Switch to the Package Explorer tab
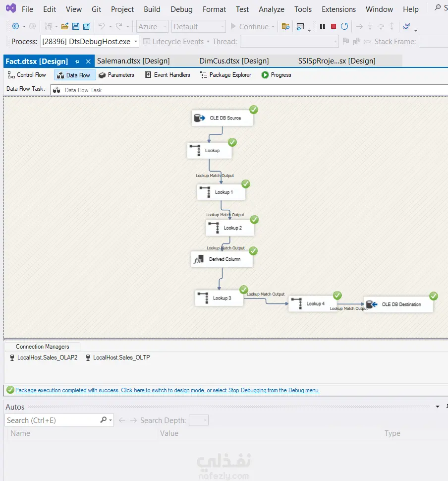Viewport: 448px width, 481px height. 225,75
